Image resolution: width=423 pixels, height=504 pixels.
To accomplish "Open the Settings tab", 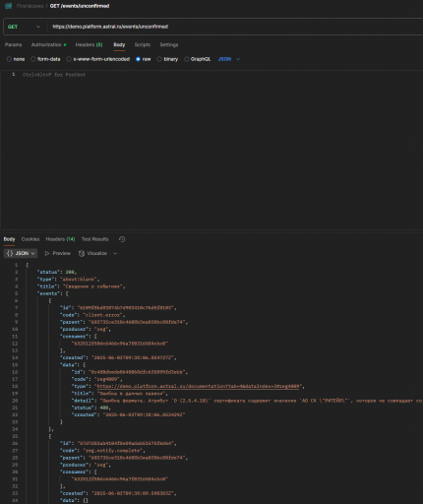I will coord(169,44).
